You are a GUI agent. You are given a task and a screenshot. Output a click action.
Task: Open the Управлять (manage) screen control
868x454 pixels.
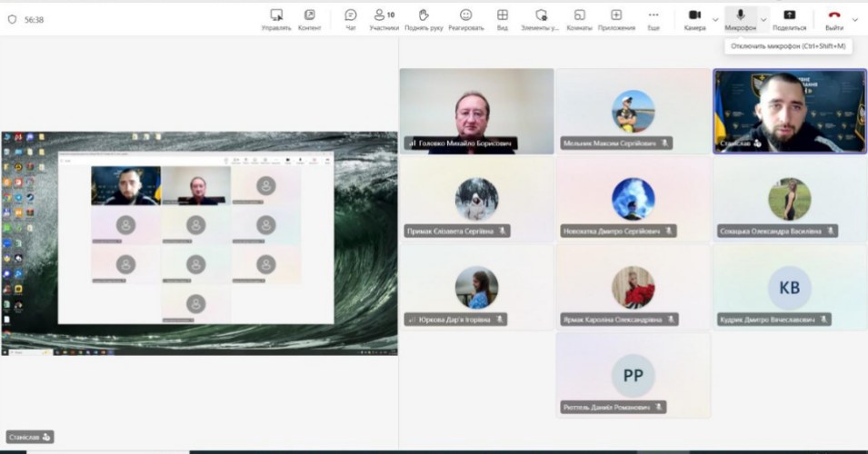pyautogui.click(x=276, y=20)
